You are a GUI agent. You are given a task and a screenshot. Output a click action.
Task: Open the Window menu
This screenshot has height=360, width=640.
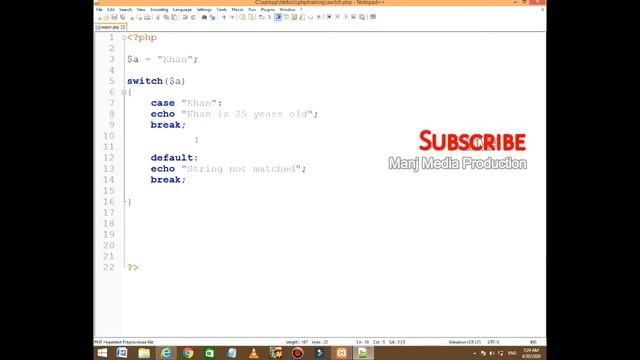pos(287,9)
